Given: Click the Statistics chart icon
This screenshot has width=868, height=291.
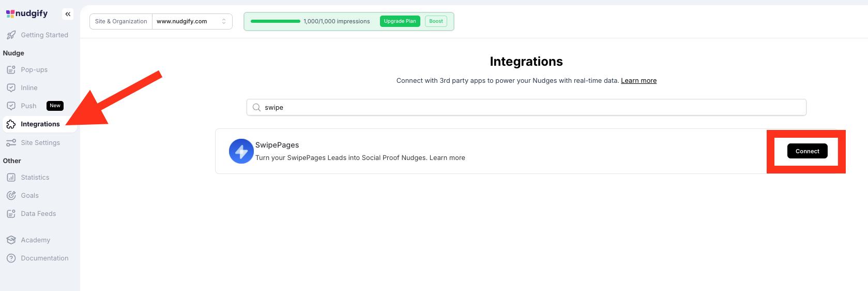Looking at the screenshot, I should click(11, 178).
